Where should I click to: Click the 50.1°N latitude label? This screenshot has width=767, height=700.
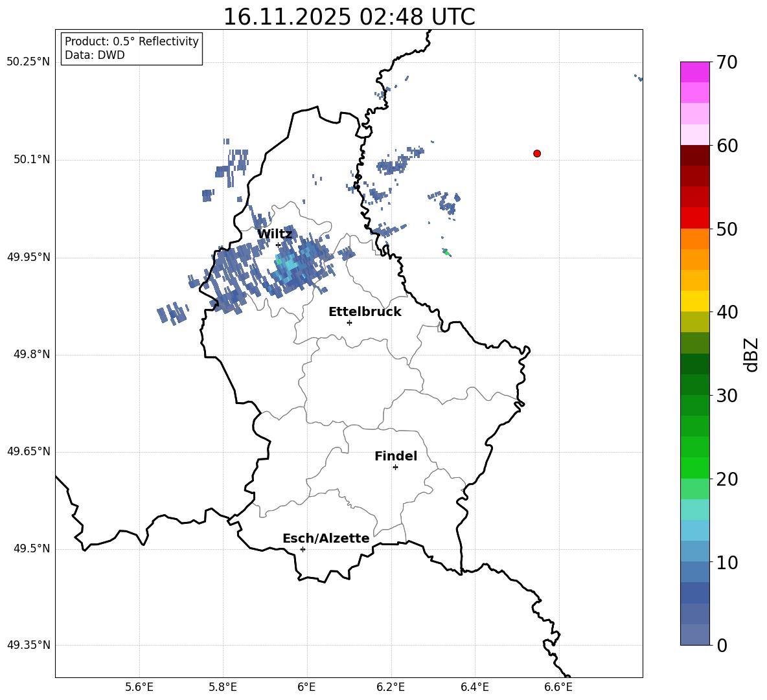pos(32,160)
